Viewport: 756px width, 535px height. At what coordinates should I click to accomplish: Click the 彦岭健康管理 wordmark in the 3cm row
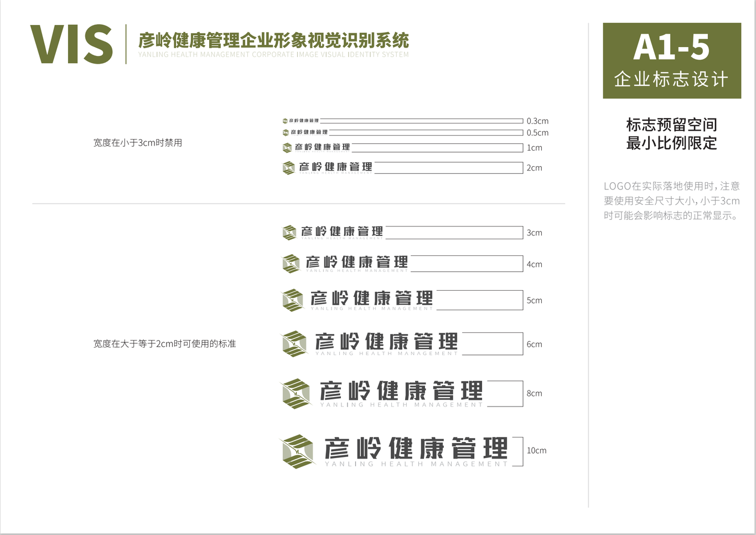point(342,231)
